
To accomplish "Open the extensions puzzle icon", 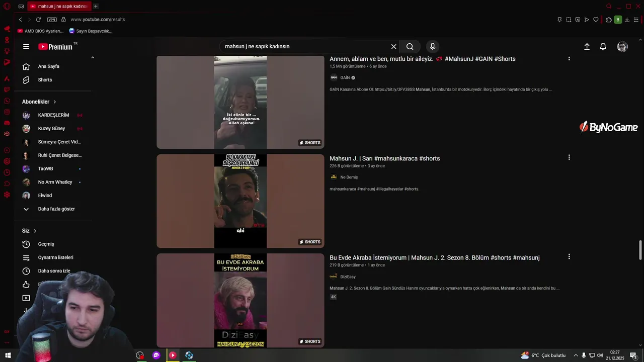I will [609, 20].
